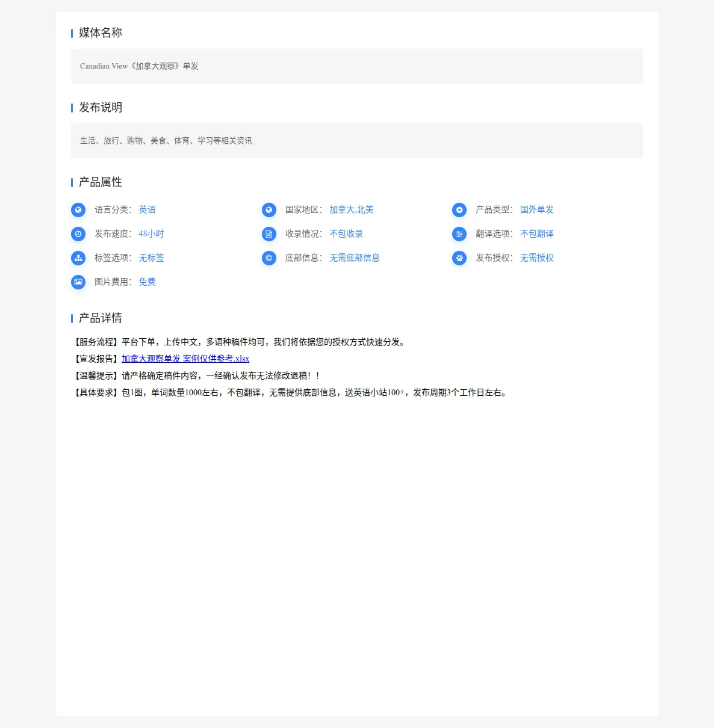The image size is (714, 728).
Task: Click the globe icon beside 国家地区
Action: [x=269, y=210]
